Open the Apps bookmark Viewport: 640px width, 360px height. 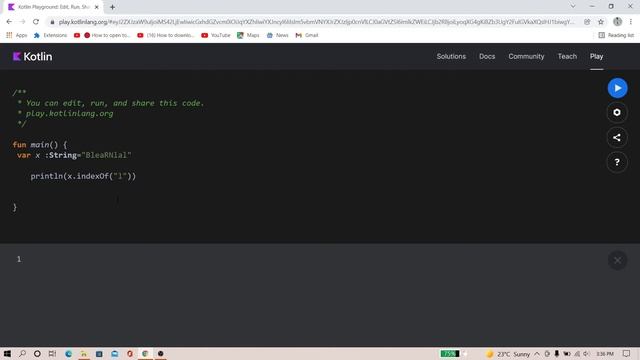(x=17, y=36)
